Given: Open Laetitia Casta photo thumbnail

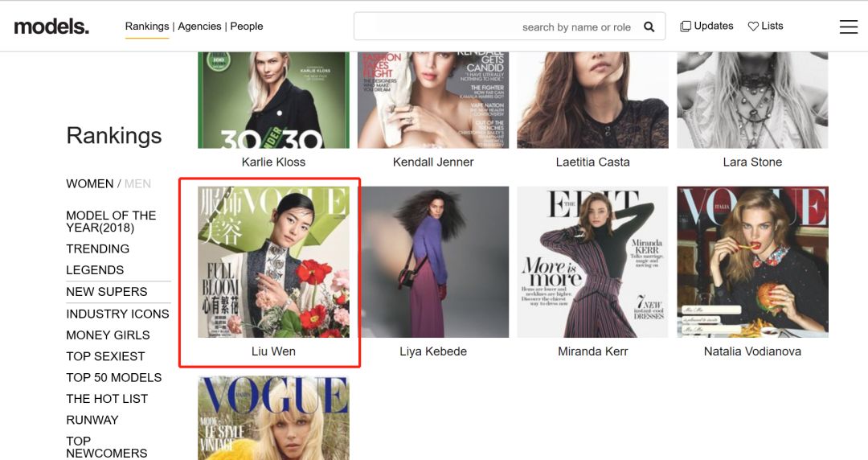Looking at the screenshot, I should coord(593,101).
